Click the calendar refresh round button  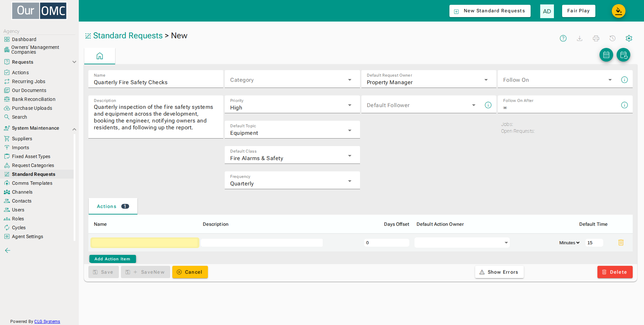point(623,55)
